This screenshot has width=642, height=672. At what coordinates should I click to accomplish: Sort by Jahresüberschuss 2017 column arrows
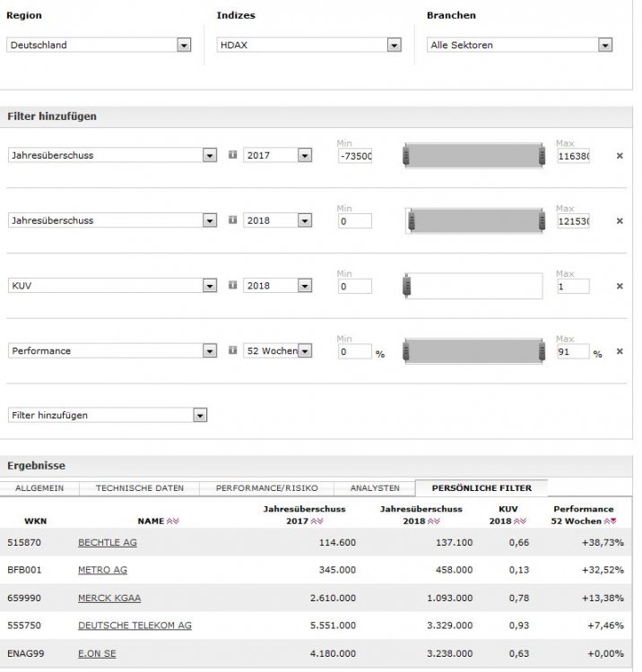pyautogui.click(x=317, y=521)
